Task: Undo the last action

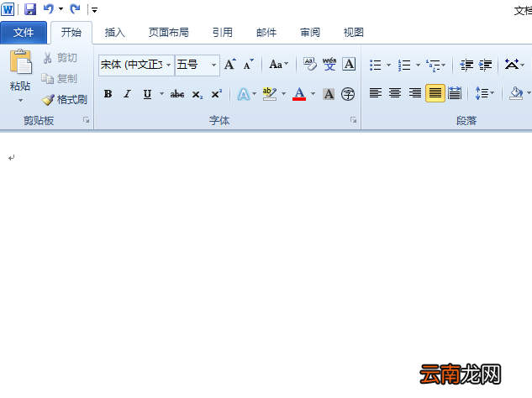Action: pyautogui.click(x=49, y=8)
